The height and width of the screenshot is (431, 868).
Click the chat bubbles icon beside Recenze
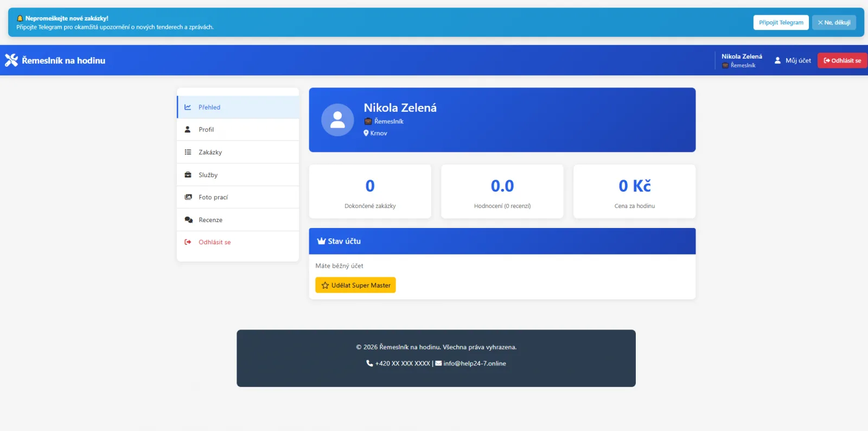click(188, 220)
